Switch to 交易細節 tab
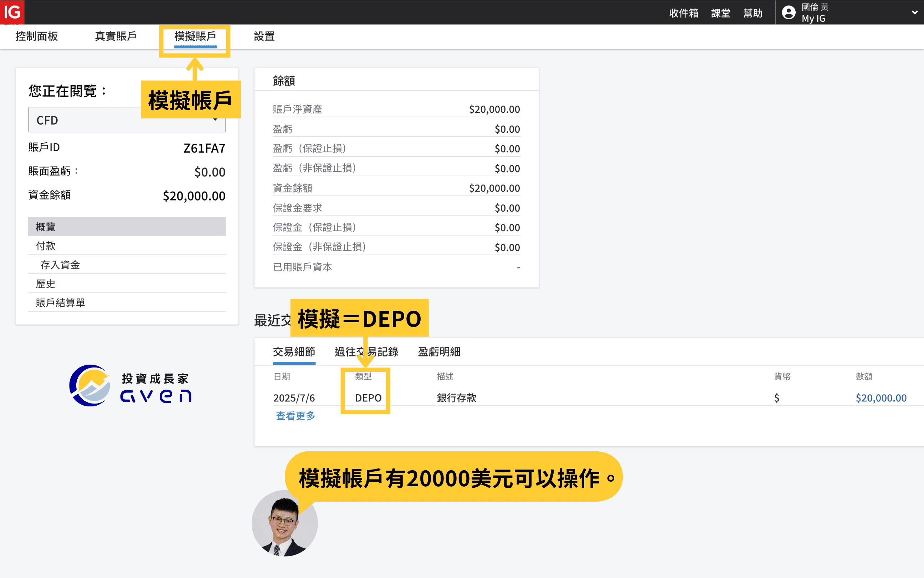 pos(294,352)
